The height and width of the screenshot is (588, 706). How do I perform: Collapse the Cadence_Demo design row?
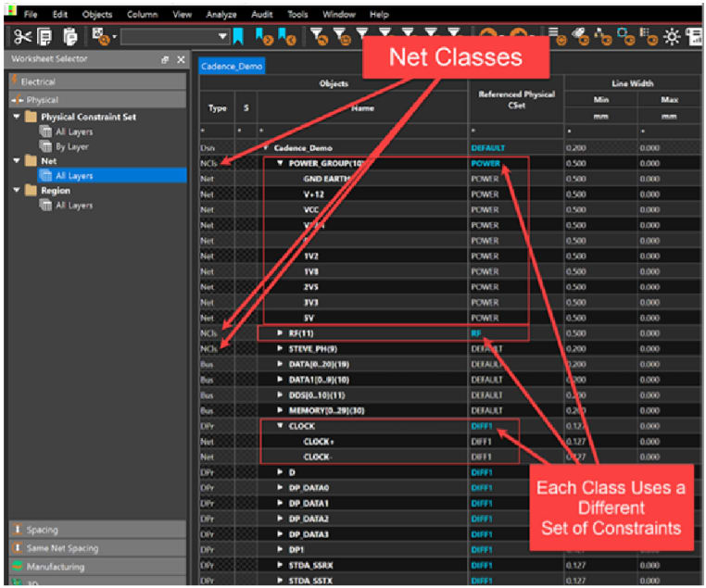tap(266, 147)
